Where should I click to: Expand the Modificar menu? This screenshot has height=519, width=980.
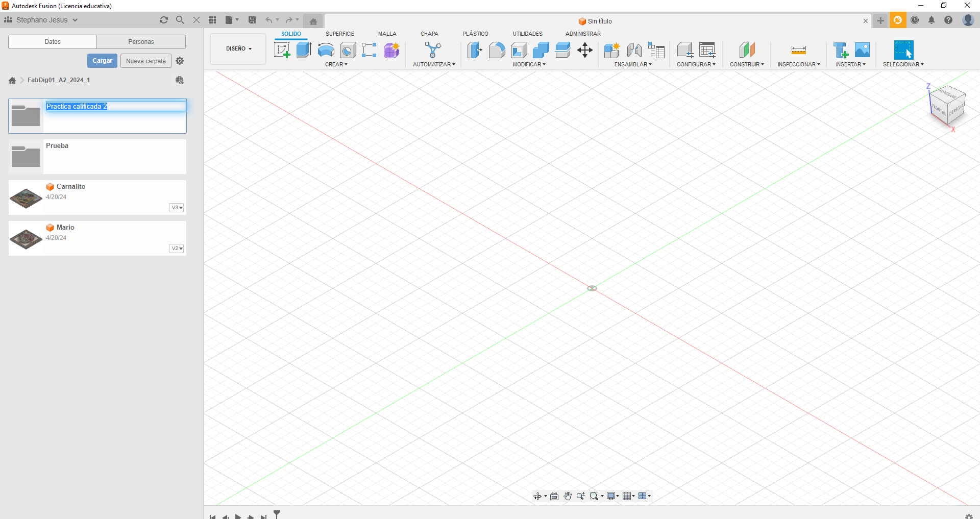tap(529, 64)
